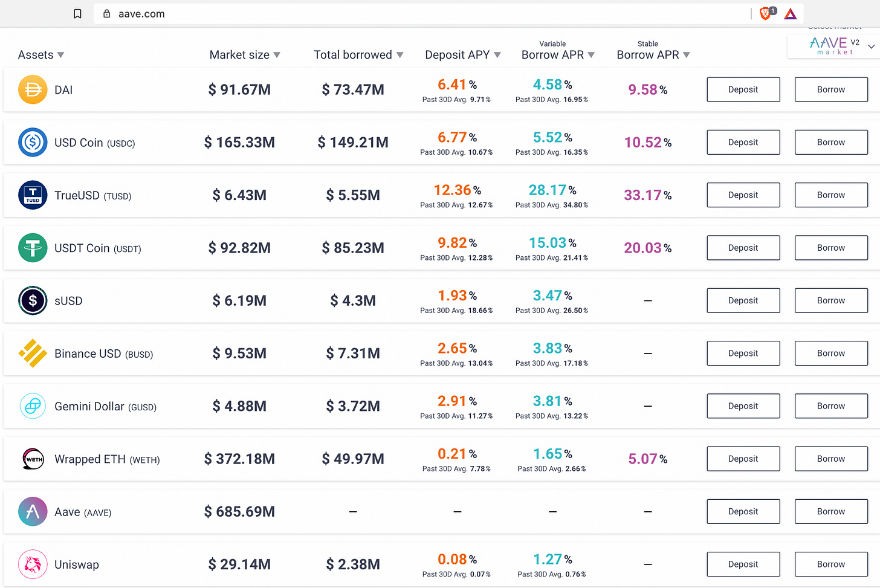880x588 pixels.
Task: Deposit TrueUSD
Action: (743, 195)
